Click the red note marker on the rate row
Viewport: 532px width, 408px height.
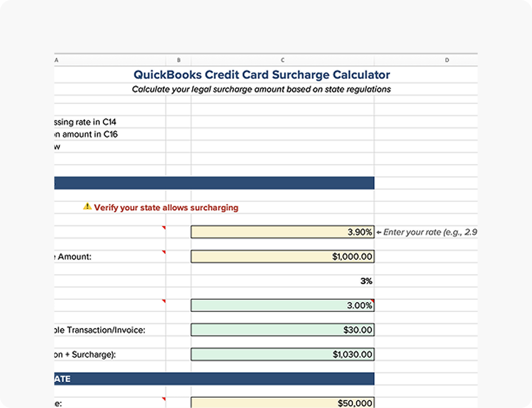tap(164, 227)
